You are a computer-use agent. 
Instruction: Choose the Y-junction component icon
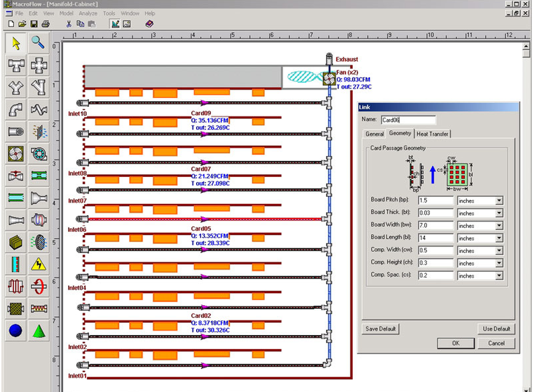click(15, 87)
